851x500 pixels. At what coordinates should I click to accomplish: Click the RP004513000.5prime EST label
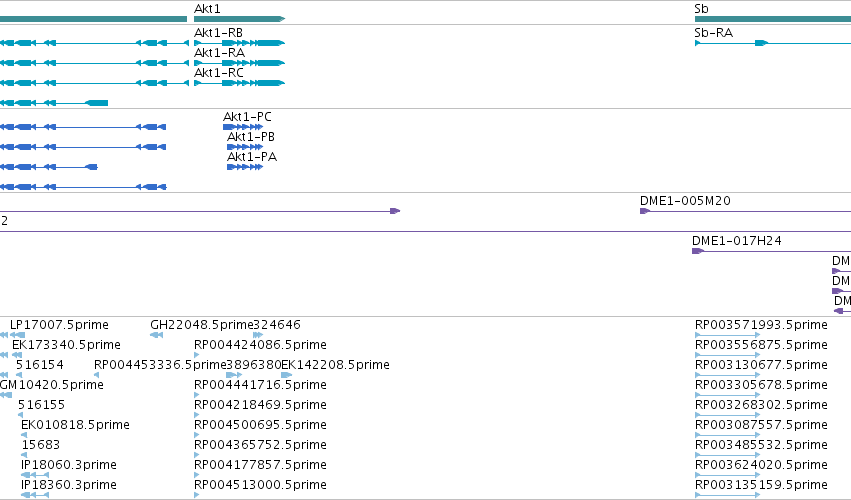pos(261,485)
